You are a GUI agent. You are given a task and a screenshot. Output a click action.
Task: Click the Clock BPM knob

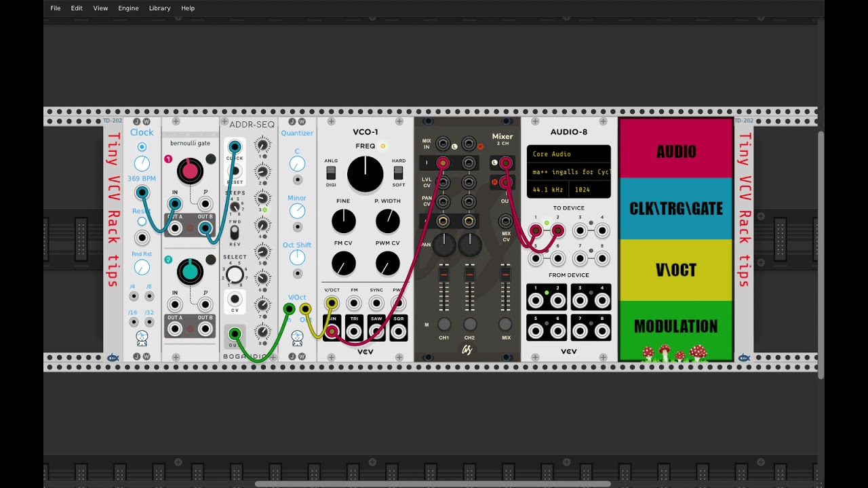(142, 163)
